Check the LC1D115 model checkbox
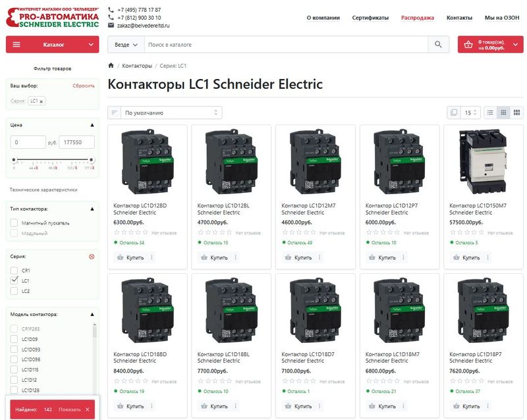The height and width of the screenshot is (420, 527). [x=14, y=369]
